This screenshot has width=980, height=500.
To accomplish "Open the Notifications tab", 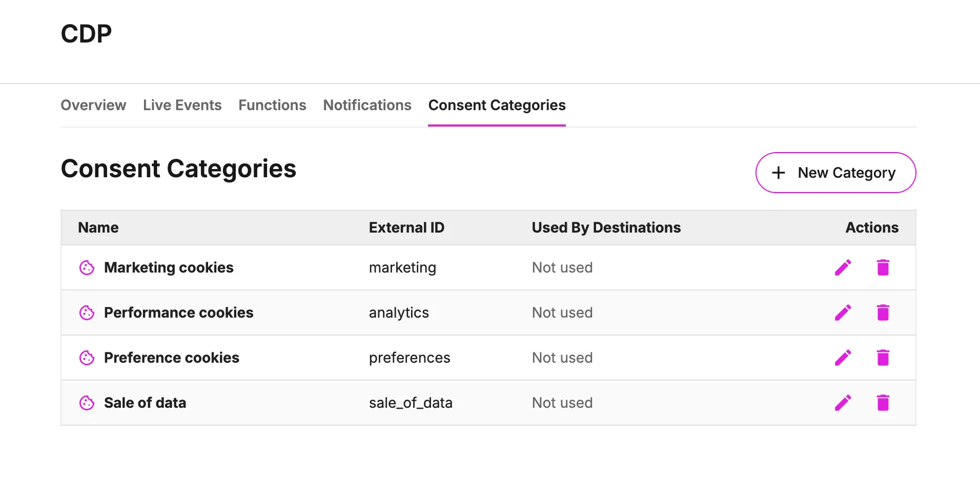I will 367,105.
